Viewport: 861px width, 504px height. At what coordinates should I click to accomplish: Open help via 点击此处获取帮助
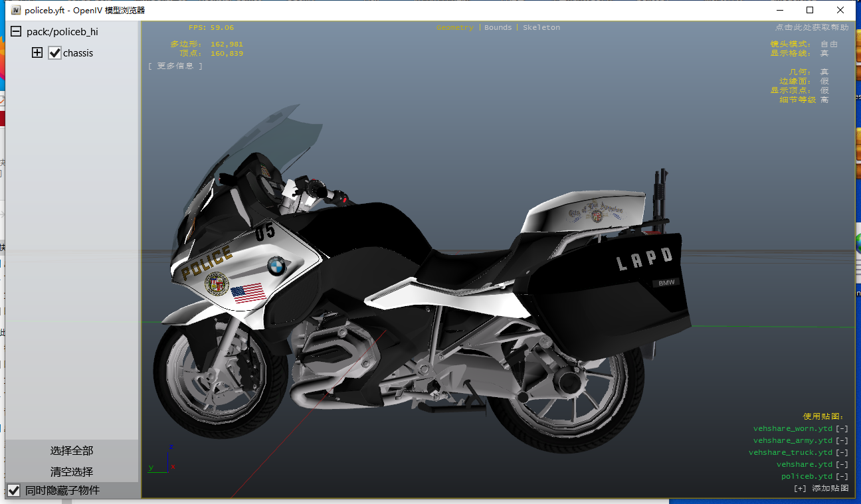pyautogui.click(x=811, y=28)
